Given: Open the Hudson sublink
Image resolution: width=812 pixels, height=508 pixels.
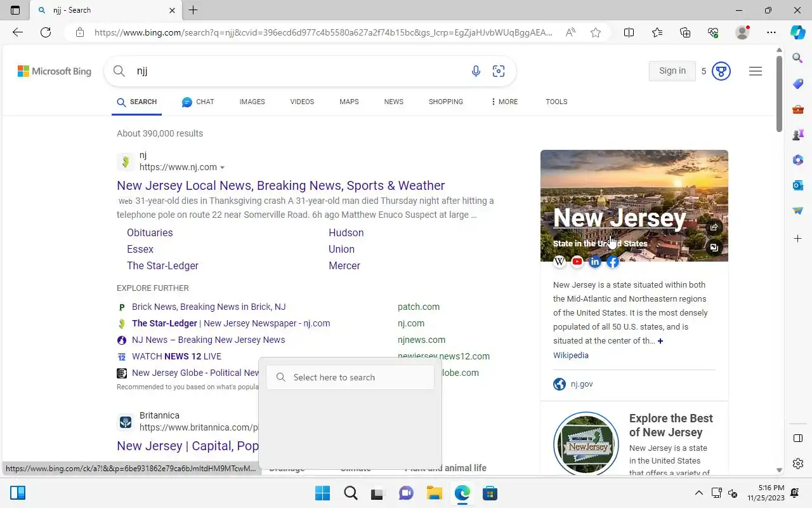Looking at the screenshot, I should pos(346,232).
